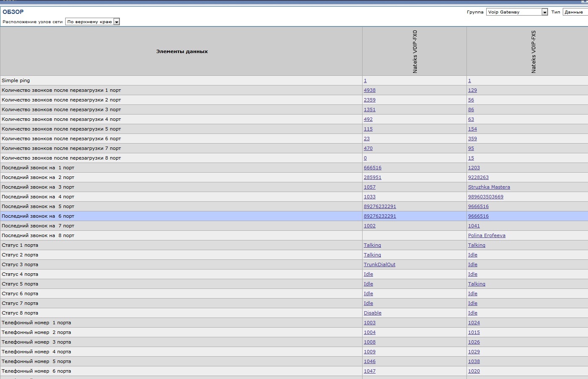
Task: Open the Talking status link for Статус 1 порта
Action: (x=372, y=245)
